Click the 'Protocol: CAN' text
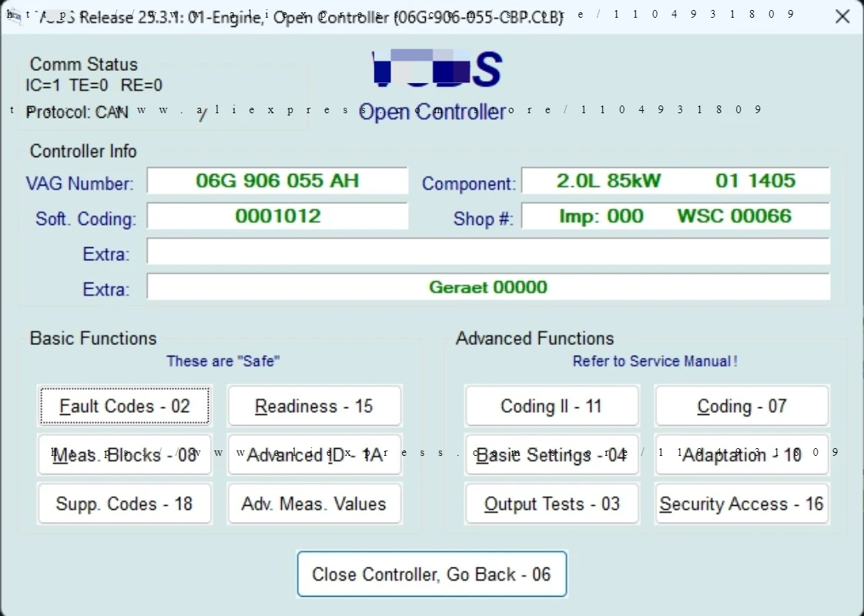864x616 pixels. pos(76,112)
